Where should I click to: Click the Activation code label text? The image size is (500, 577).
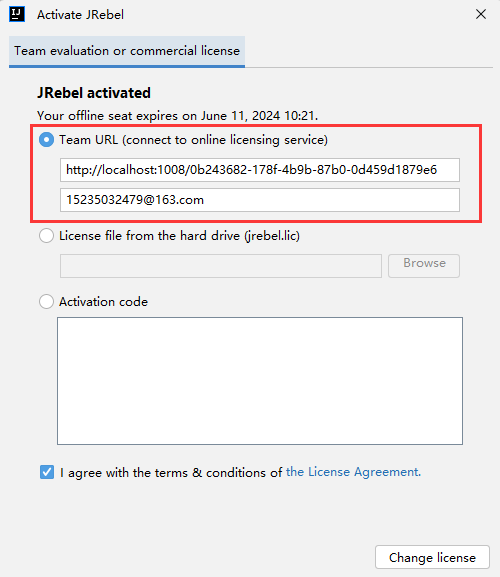pyautogui.click(x=103, y=302)
